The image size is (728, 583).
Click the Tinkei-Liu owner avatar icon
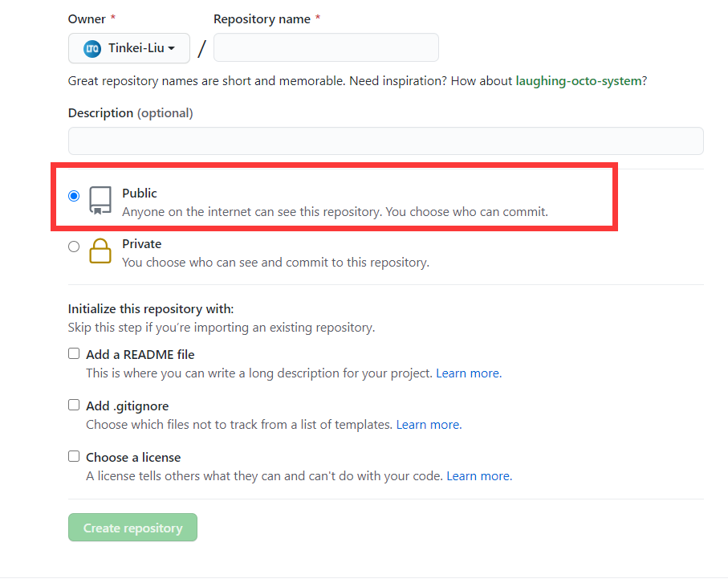click(x=92, y=48)
